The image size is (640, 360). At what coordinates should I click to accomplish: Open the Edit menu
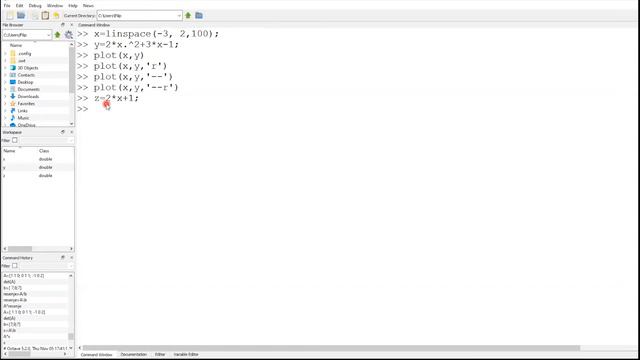coord(20,6)
